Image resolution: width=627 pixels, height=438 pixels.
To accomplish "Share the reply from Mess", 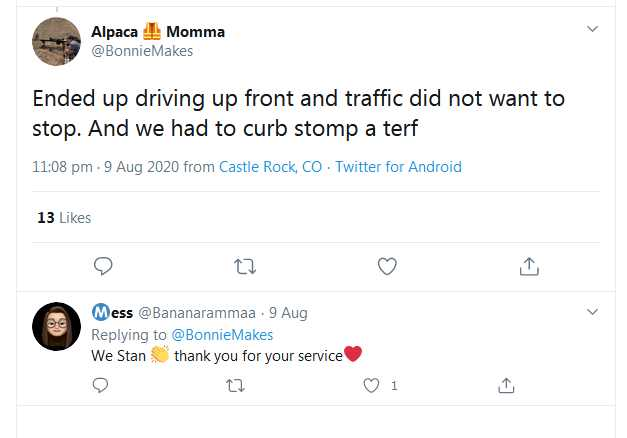I will pyautogui.click(x=506, y=386).
